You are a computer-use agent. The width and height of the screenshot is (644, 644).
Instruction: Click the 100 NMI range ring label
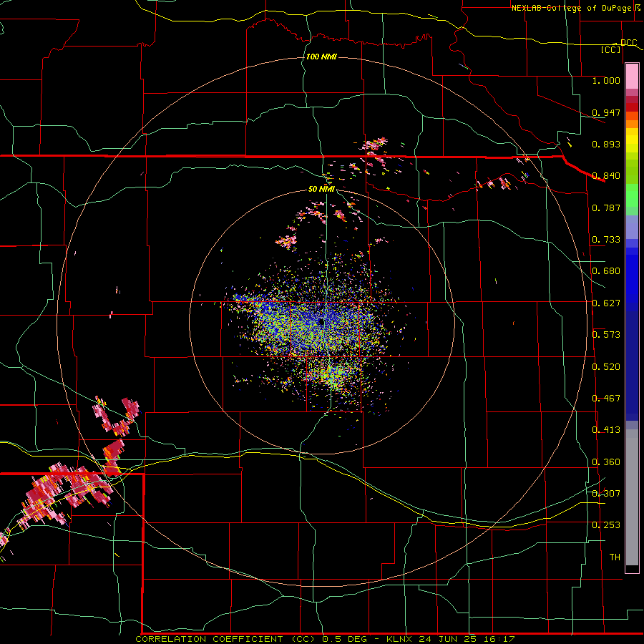[x=321, y=57]
